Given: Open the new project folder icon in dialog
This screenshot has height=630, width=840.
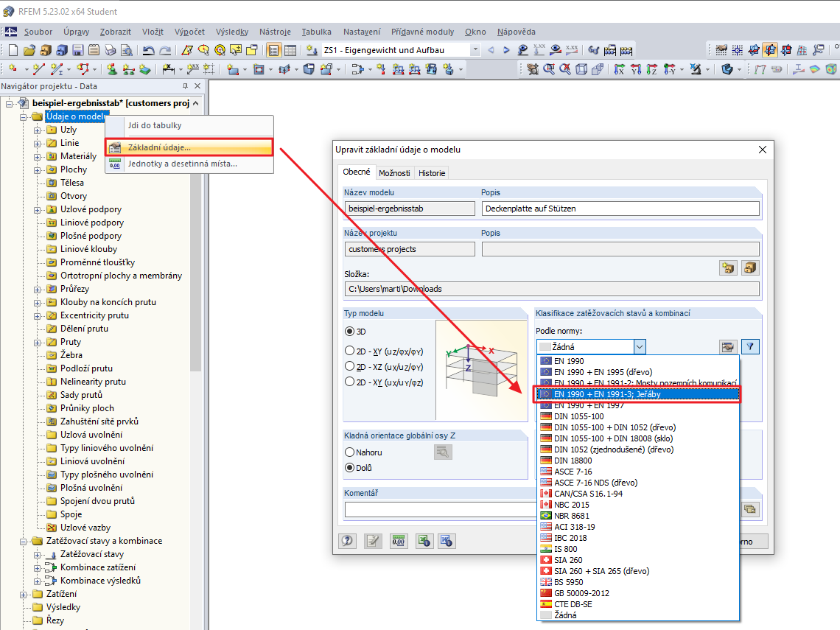Looking at the screenshot, I should 728,268.
